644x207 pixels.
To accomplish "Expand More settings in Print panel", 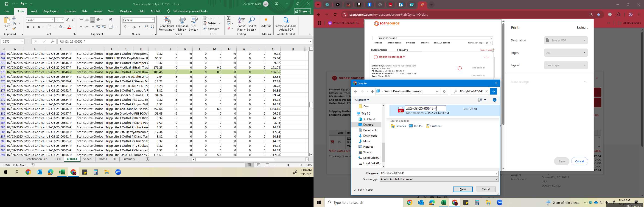I will 549,82.
